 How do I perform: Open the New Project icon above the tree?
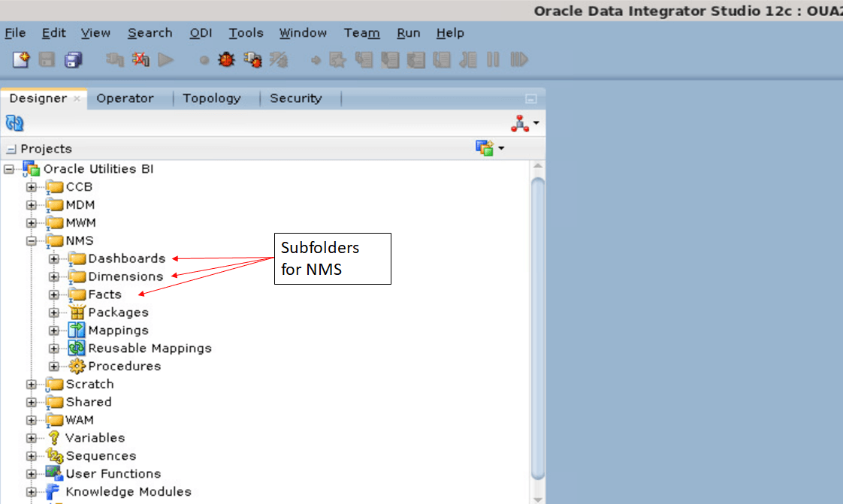coord(485,147)
